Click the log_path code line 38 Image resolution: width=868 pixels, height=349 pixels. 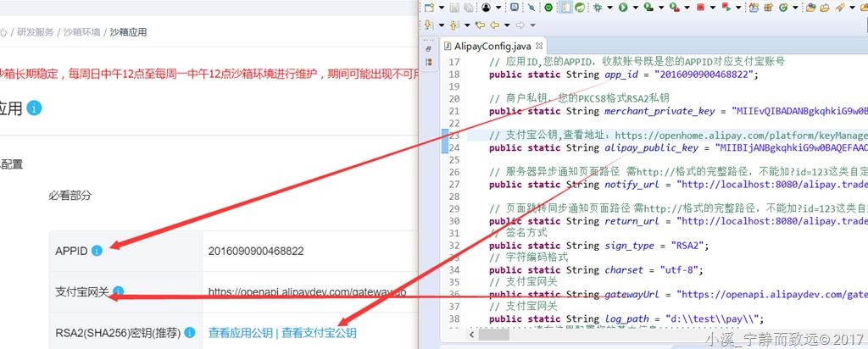click(x=626, y=319)
